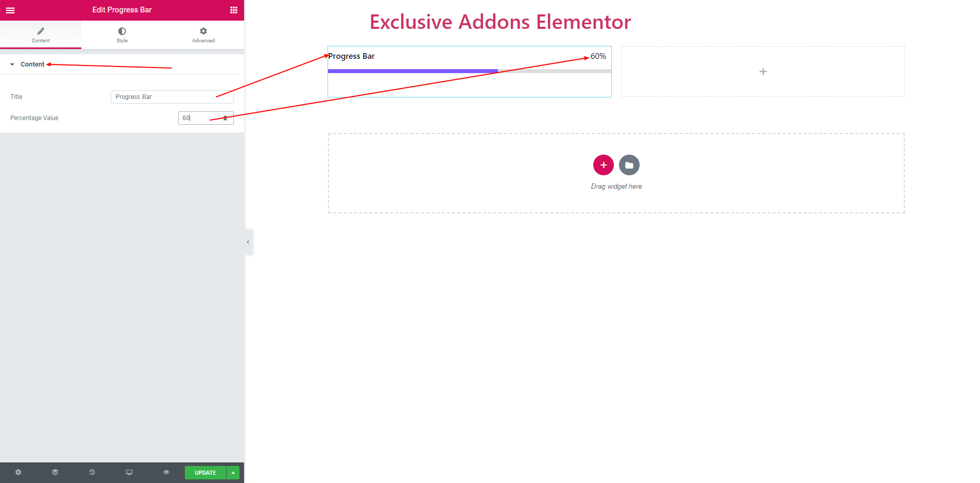Open the Update save options arrow
This screenshot has height=483, width=980.
pos(233,473)
